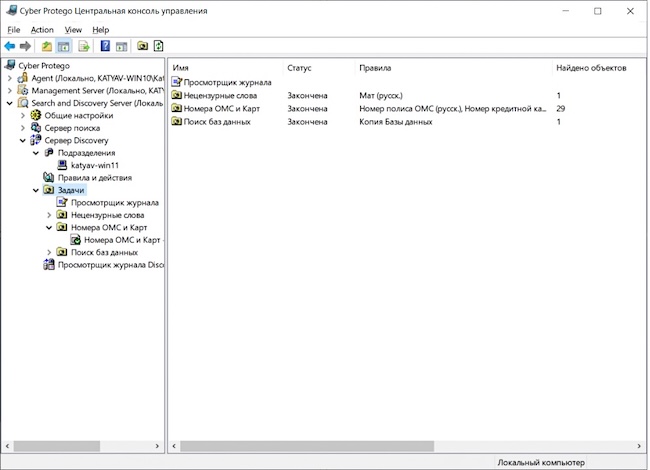The height and width of the screenshot is (470, 650).
Task: Collapse Номера ОМС и Карт tree node
Action: point(49,228)
